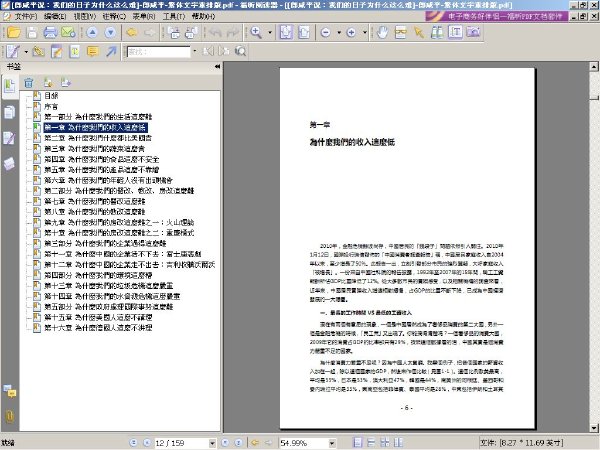Viewport: 600px width, 450px height.
Task: Open the 注释(C) menu
Action: (x=114, y=16)
